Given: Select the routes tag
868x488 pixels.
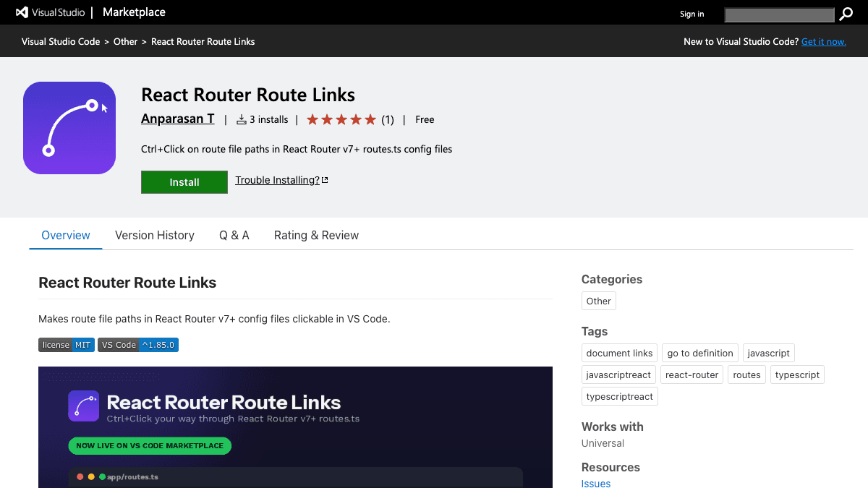Looking at the screenshot, I should 746,374.
